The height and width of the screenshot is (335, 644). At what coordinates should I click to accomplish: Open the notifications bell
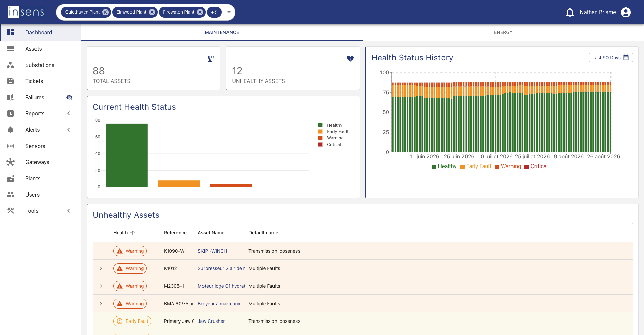570,12
